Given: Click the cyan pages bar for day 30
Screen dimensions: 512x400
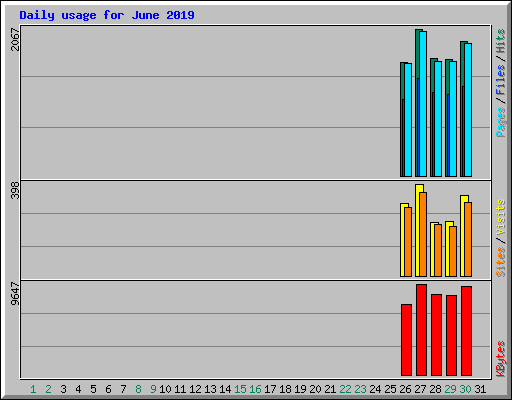Looking at the screenshot, I should point(468,110).
